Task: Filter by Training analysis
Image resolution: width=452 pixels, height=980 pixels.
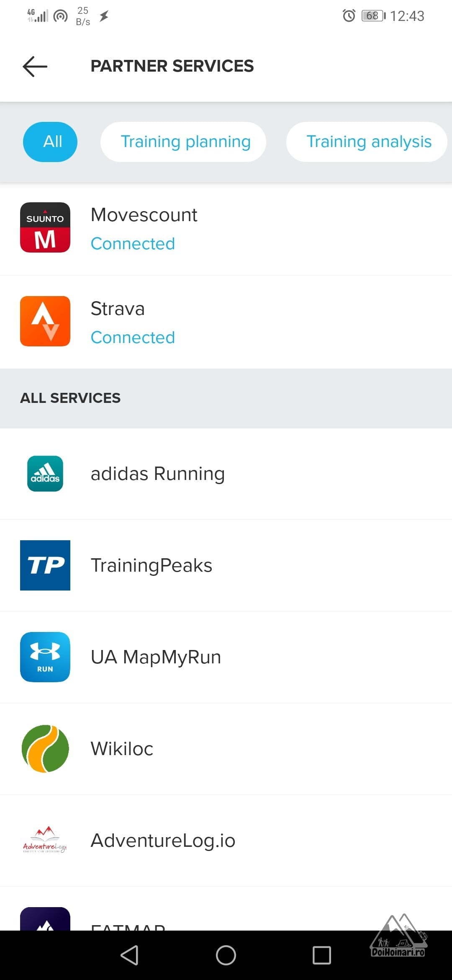Action: click(x=367, y=142)
